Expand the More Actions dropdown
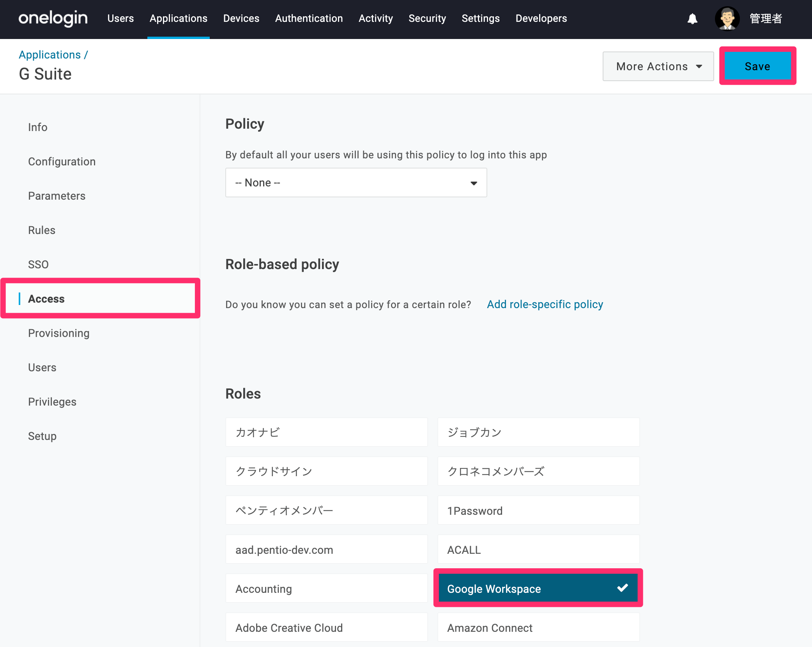The width and height of the screenshot is (812, 647). tap(658, 66)
